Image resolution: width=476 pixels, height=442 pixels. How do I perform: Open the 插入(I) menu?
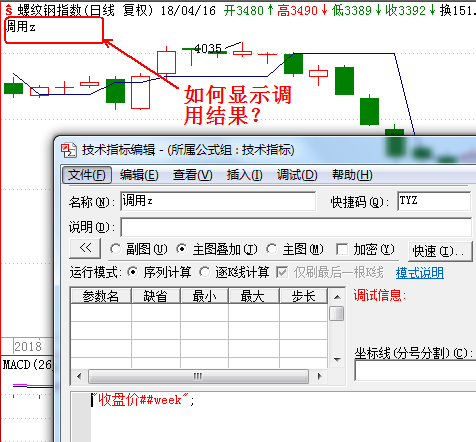coord(244,175)
